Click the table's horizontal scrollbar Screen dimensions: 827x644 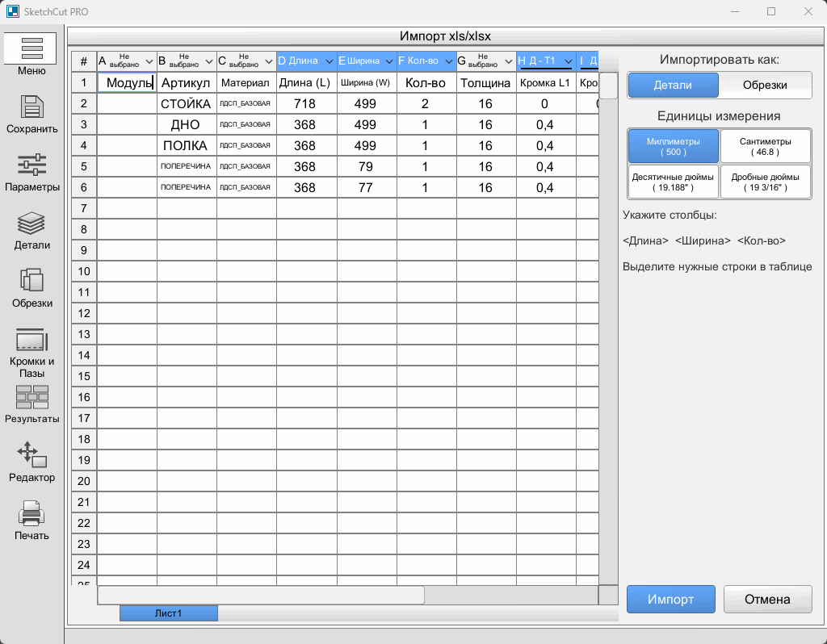(x=261, y=595)
